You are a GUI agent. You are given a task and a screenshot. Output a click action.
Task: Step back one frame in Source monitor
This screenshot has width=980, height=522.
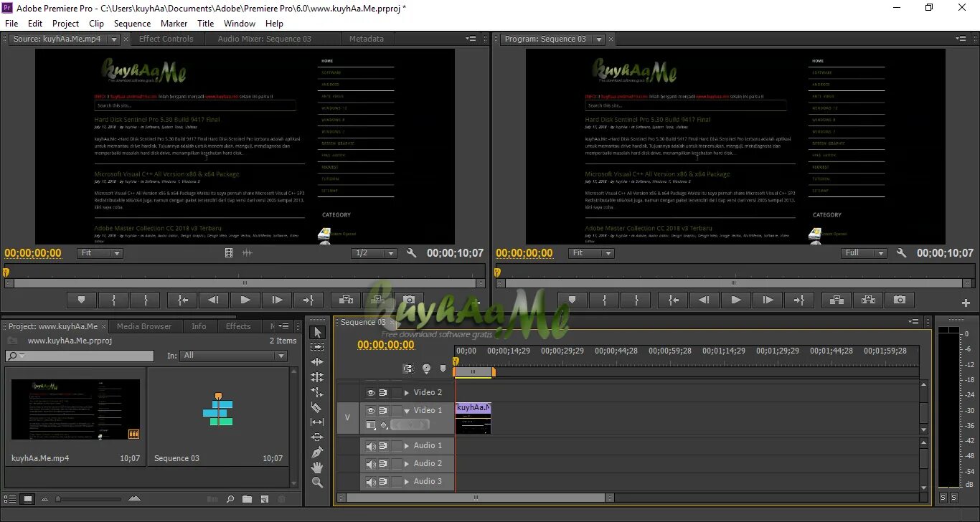[x=213, y=300]
